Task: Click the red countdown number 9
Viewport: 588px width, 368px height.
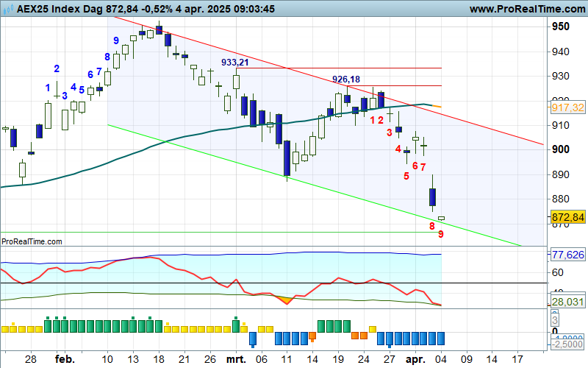Action: [x=440, y=234]
